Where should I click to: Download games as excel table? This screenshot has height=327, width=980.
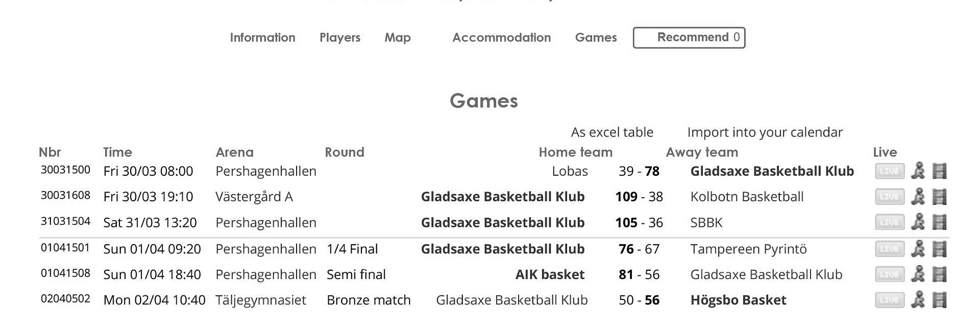pos(611,132)
